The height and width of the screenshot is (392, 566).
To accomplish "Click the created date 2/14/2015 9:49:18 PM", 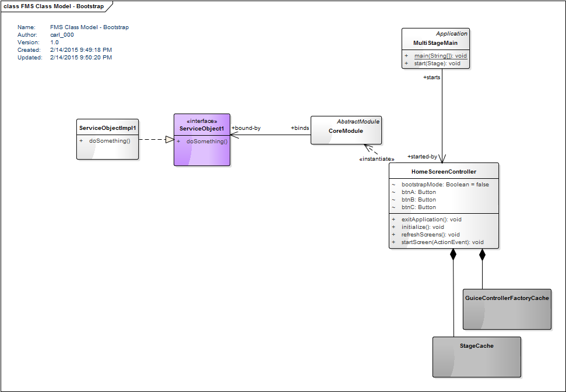I will coord(81,50).
